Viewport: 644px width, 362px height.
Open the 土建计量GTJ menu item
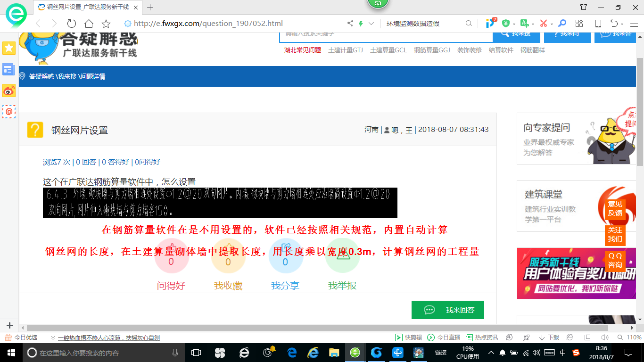(346, 50)
